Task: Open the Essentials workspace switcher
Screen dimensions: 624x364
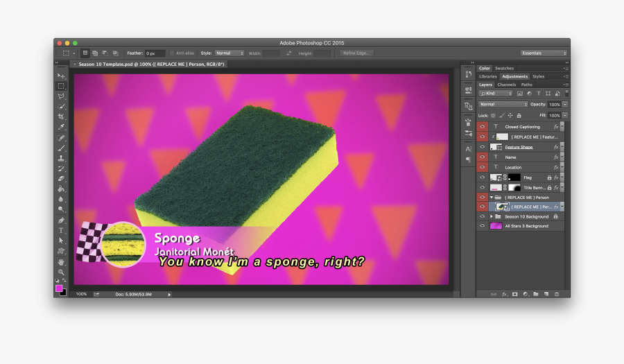Action: pos(544,53)
